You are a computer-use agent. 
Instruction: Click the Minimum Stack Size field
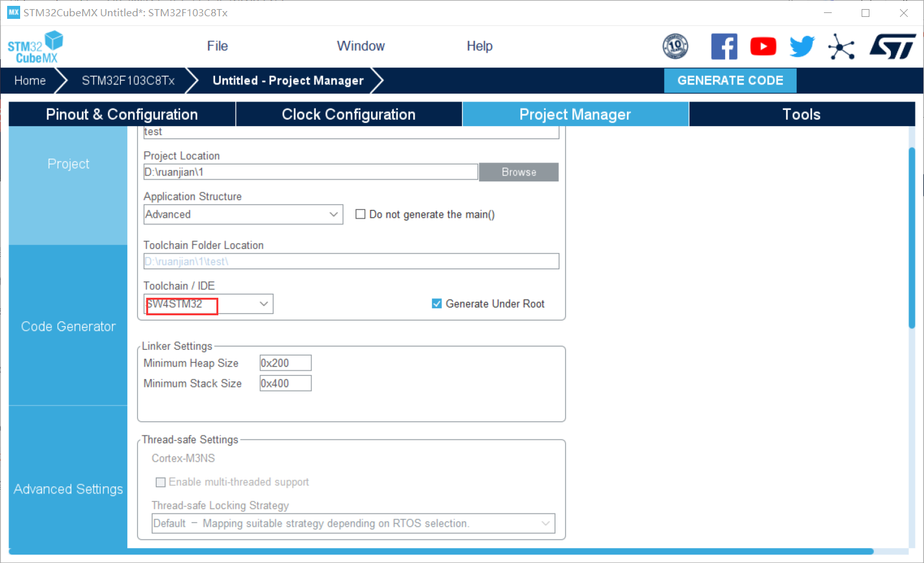[285, 384]
